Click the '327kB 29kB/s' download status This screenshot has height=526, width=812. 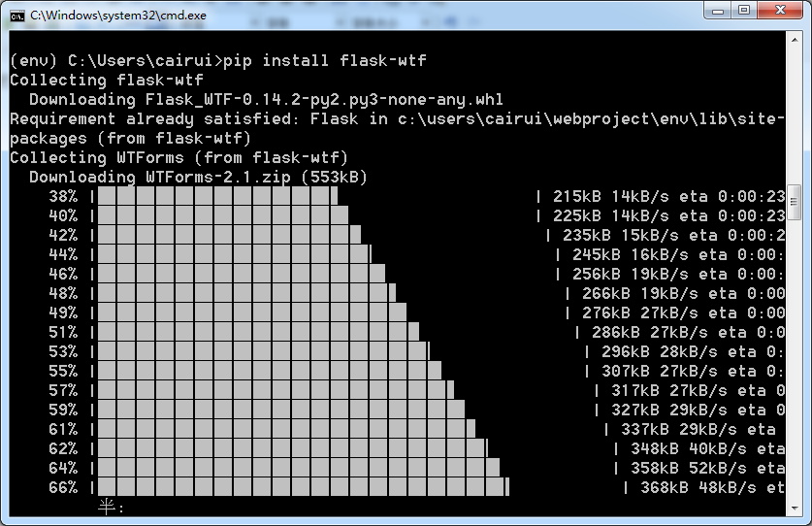669,411
